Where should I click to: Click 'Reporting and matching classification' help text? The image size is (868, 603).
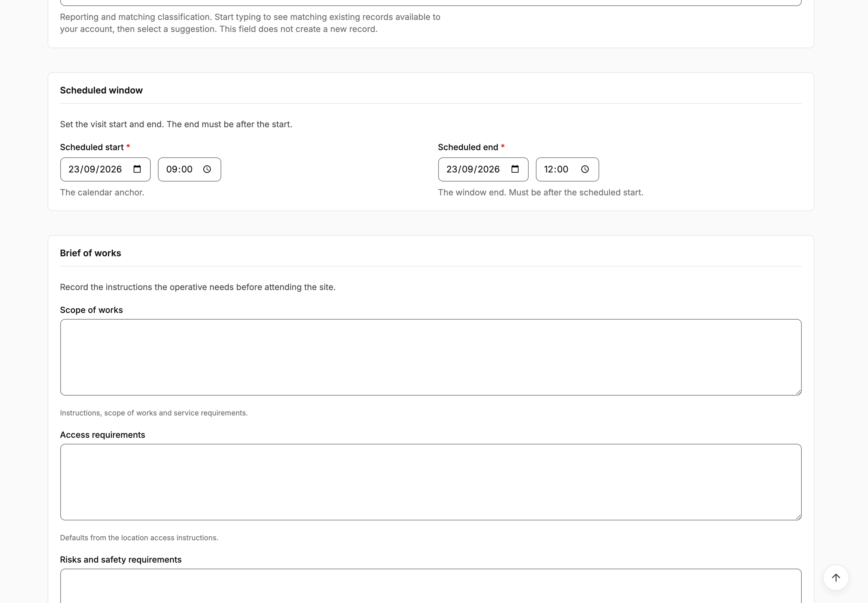coord(250,23)
